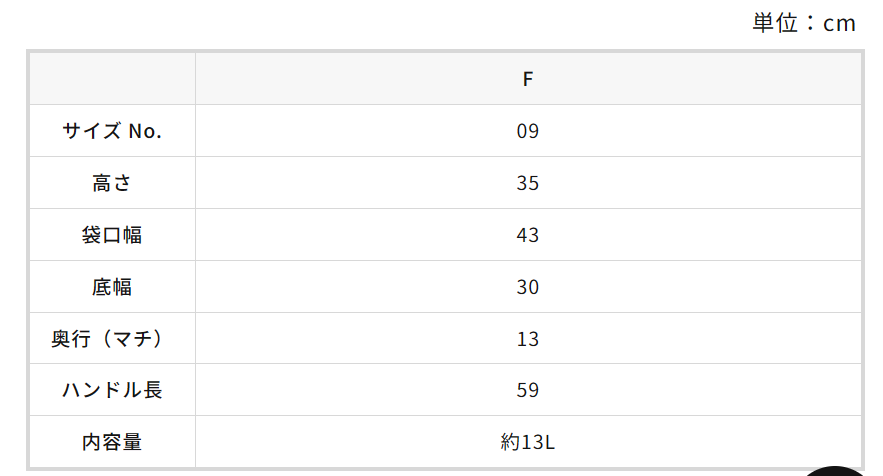Screen dimensions: 883x476
Task: Select the サイズ No. row label
Action: pos(112,131)
